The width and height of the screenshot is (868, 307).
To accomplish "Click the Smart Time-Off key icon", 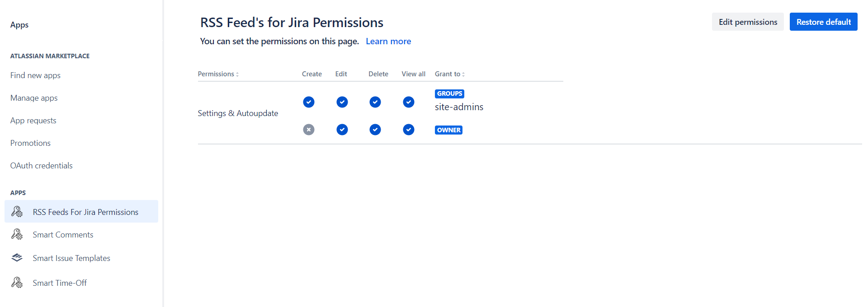I will 17,283.
